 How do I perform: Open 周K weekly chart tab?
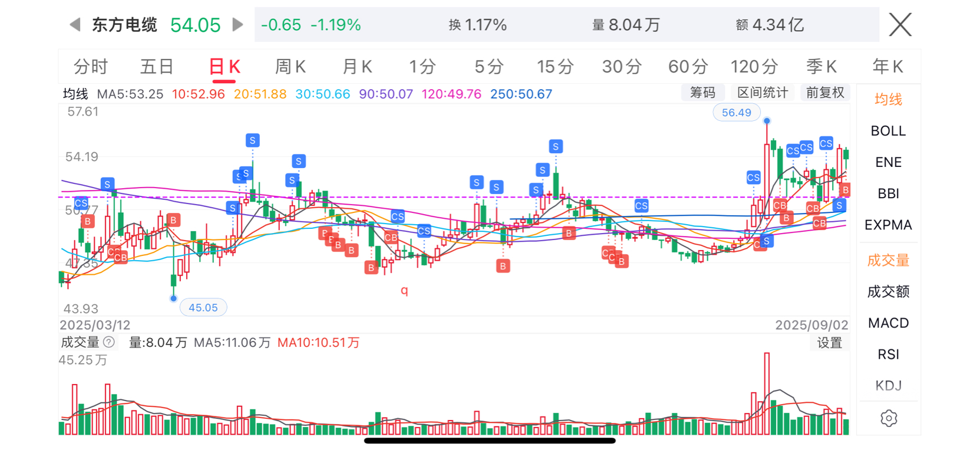coord(291,67)
